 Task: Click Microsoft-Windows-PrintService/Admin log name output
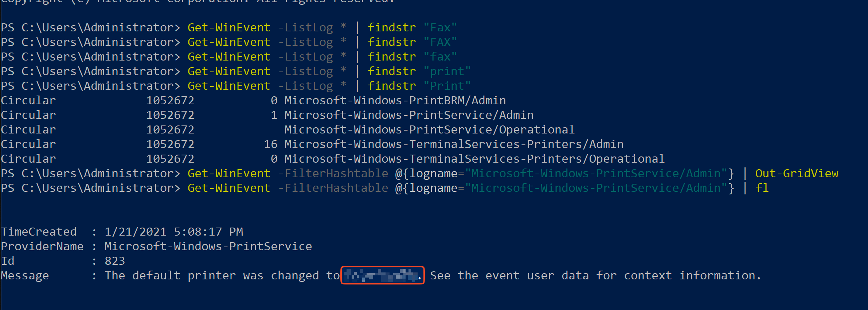[409, 115]
